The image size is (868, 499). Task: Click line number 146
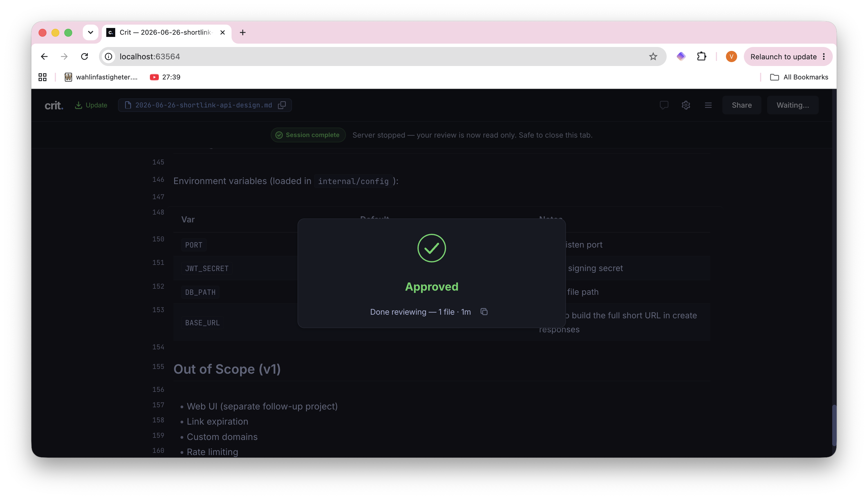tap(158, 179)
